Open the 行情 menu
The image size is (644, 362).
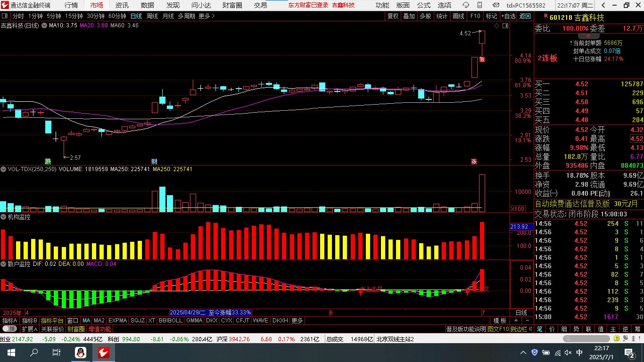coord(71,5)
